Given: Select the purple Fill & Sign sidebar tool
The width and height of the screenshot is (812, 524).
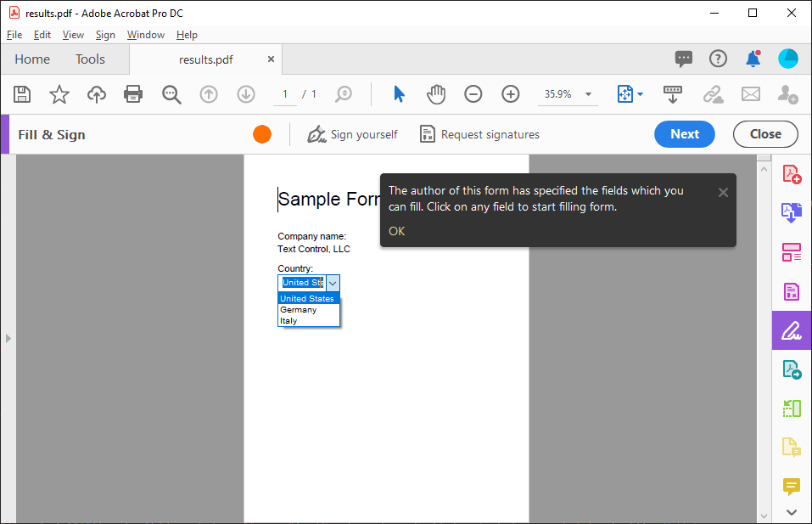Looking at the screenshot, I should pyautogui.click(x=792, y=330).
